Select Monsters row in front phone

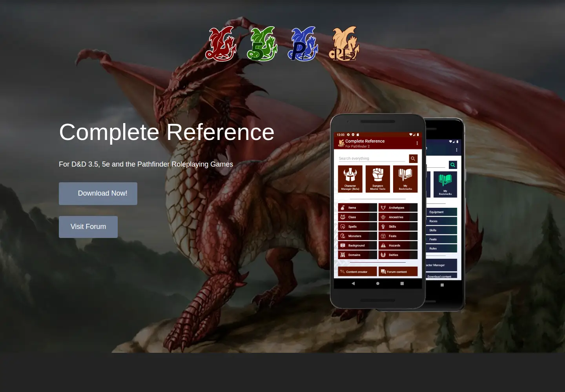click(x=357, y=236)
